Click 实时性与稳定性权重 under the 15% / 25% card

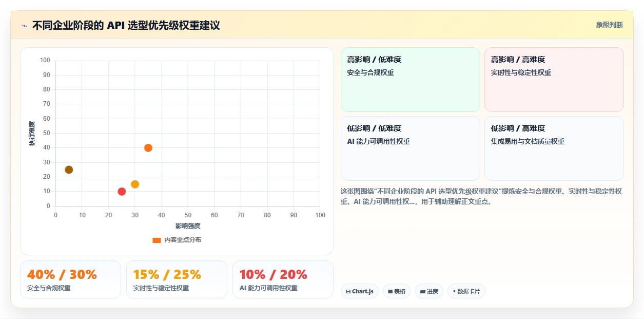point(161,288)
